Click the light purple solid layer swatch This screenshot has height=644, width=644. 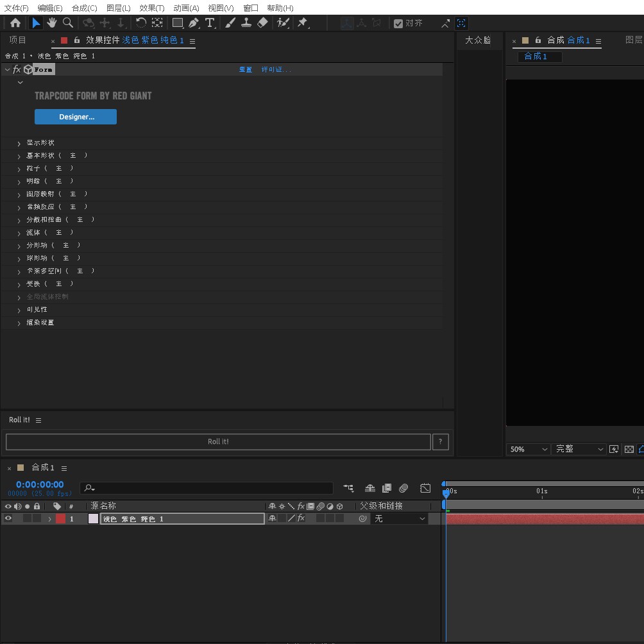coord(93,519)
